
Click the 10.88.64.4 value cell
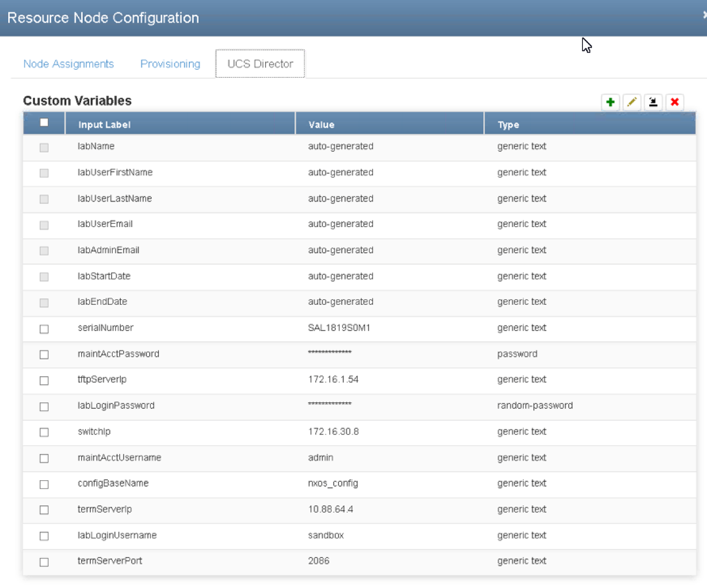coord(330,510)
